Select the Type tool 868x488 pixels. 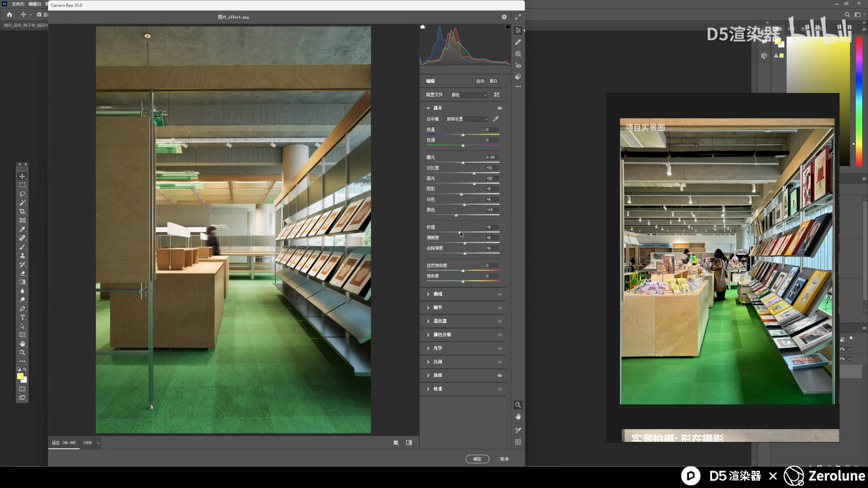(x=22, y=318)
